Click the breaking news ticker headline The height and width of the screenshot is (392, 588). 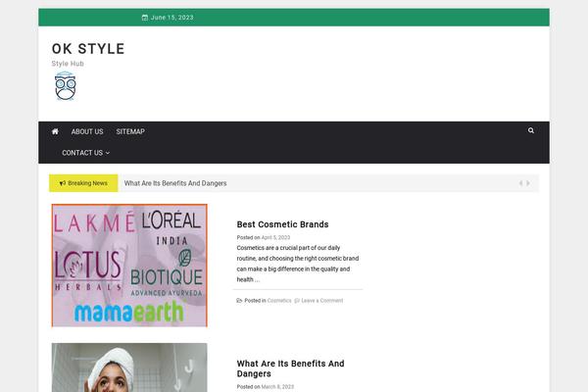[x=175, y=183]
